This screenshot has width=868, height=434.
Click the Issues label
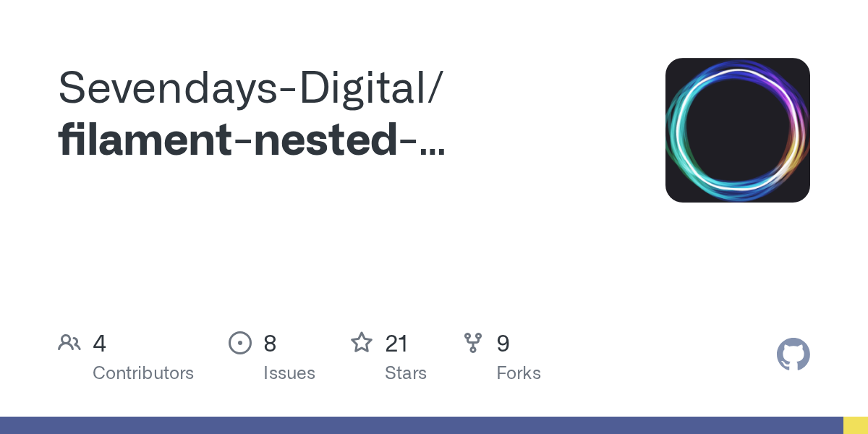(x=289, y=373)
